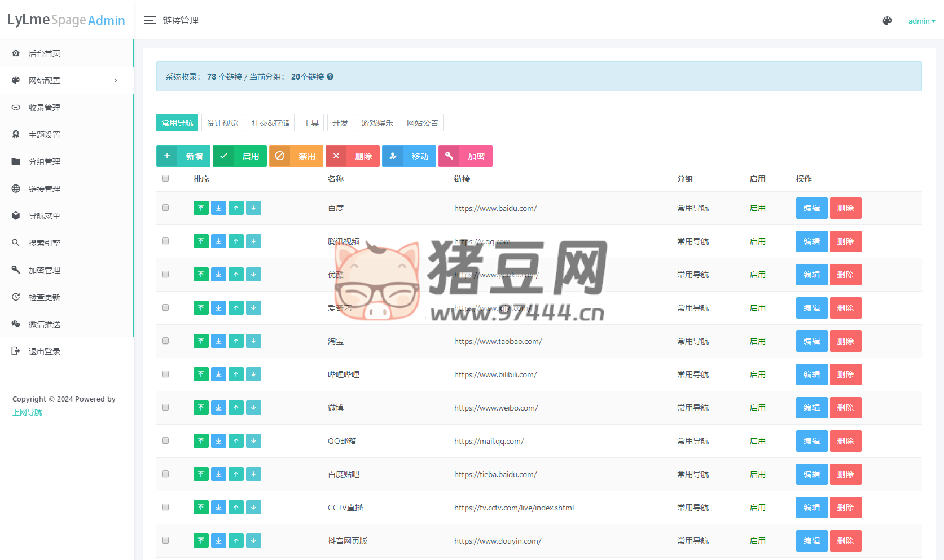Open 分组管理 in the sidebar

pyautogui.click(x=45, y=162)
